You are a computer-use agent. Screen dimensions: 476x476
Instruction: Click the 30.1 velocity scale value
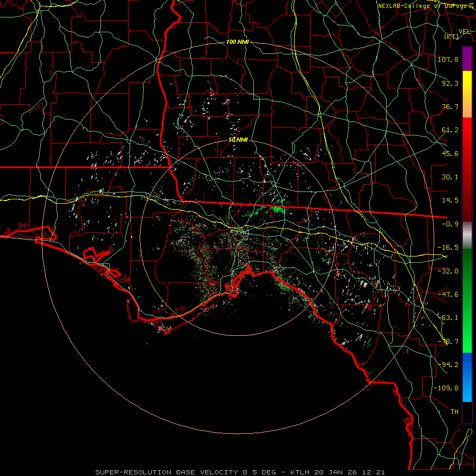[x=450, y=177]
